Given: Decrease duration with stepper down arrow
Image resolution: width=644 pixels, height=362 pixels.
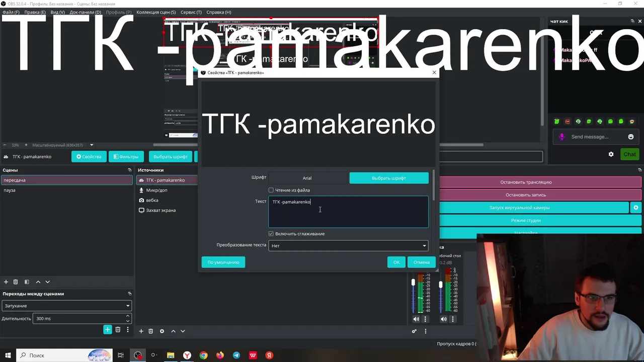Looking at the screenshot, I should click(x=128, y=321).
